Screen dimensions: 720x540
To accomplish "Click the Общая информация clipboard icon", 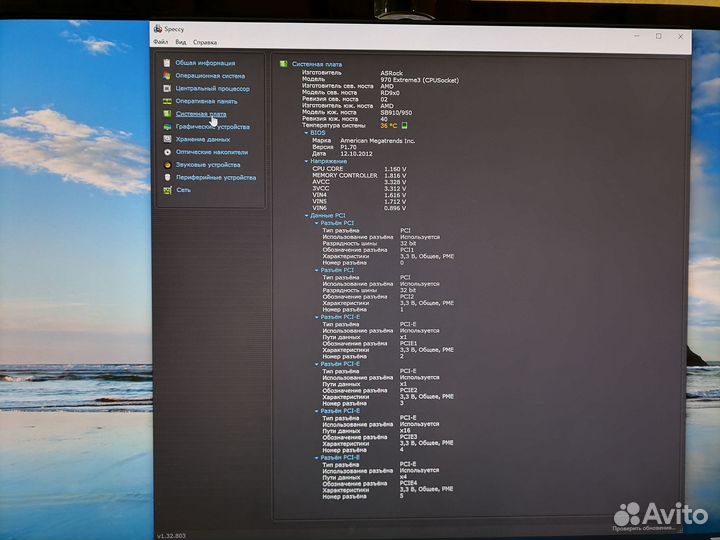I will pos(167,63).
